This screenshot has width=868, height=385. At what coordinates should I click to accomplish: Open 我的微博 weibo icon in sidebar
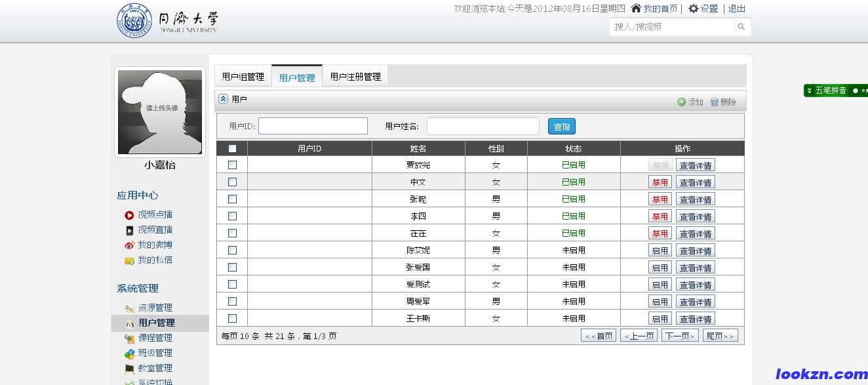(129, 245)
